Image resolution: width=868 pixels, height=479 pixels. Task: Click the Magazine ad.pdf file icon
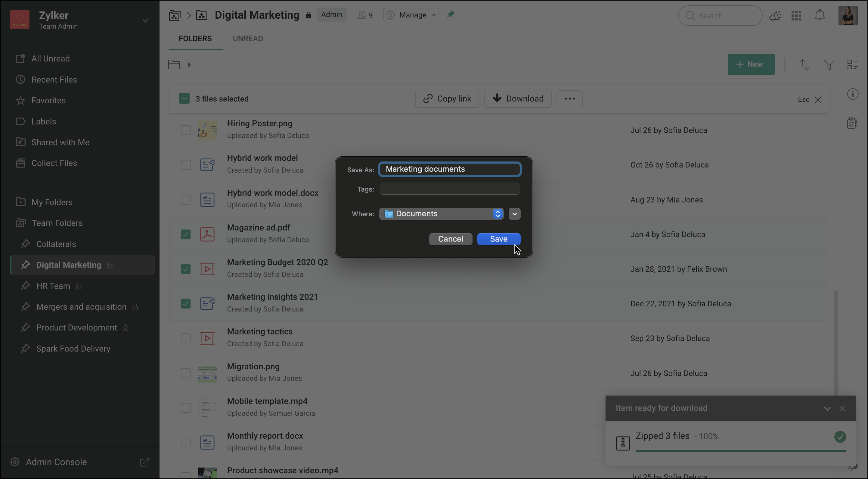pos(207,234)
